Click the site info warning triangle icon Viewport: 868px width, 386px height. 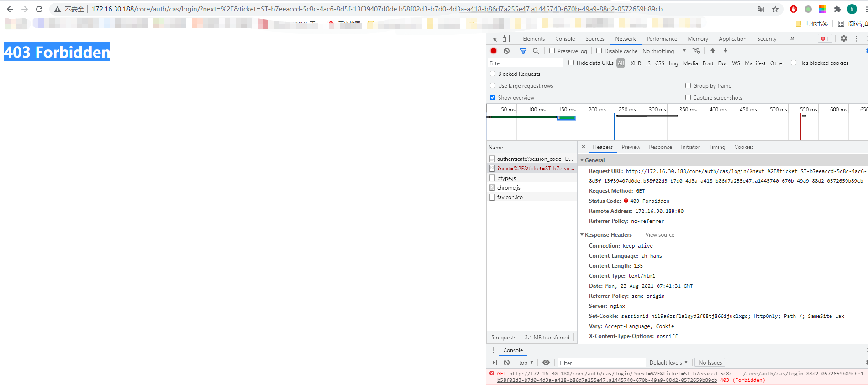coord(58,9)
